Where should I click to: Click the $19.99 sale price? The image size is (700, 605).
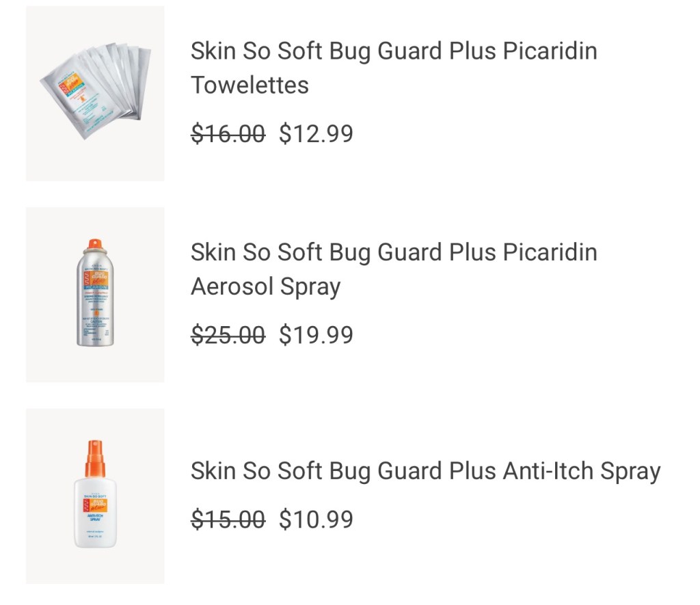(x=316, y=335)
